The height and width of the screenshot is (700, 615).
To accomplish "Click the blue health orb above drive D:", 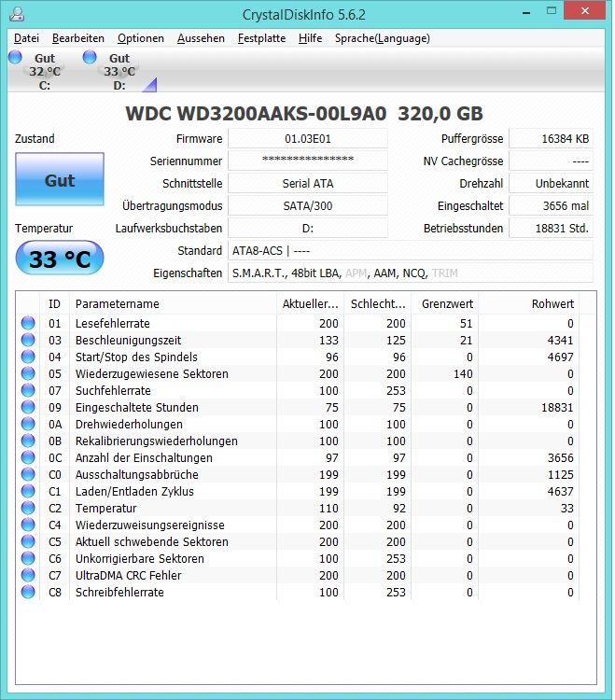I will (x=90, y=57).
